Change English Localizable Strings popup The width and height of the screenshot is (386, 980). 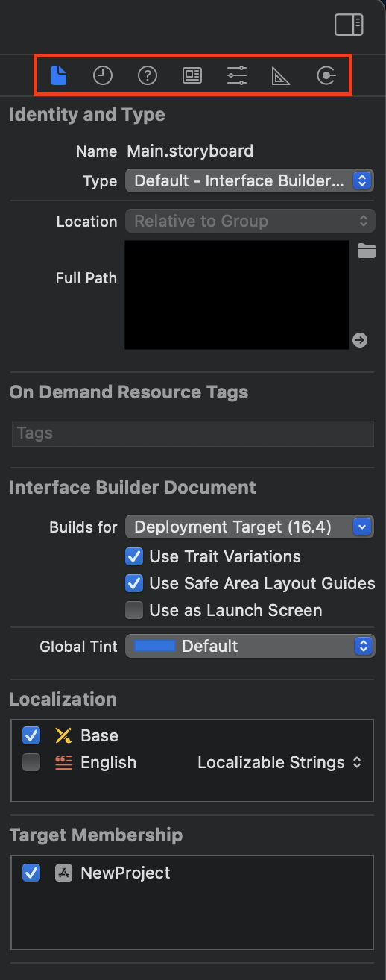(x=280, y=762)
